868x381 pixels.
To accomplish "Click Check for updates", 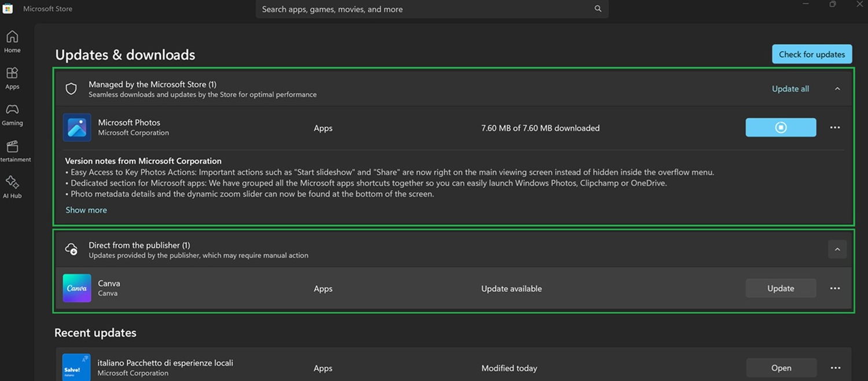I will click(x=812, y=54).
